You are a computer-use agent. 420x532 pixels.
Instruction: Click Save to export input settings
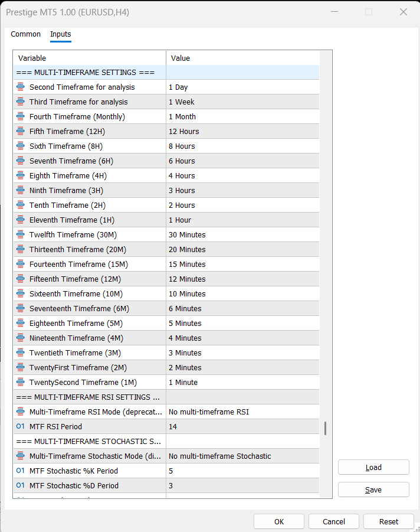click(373, 489)
